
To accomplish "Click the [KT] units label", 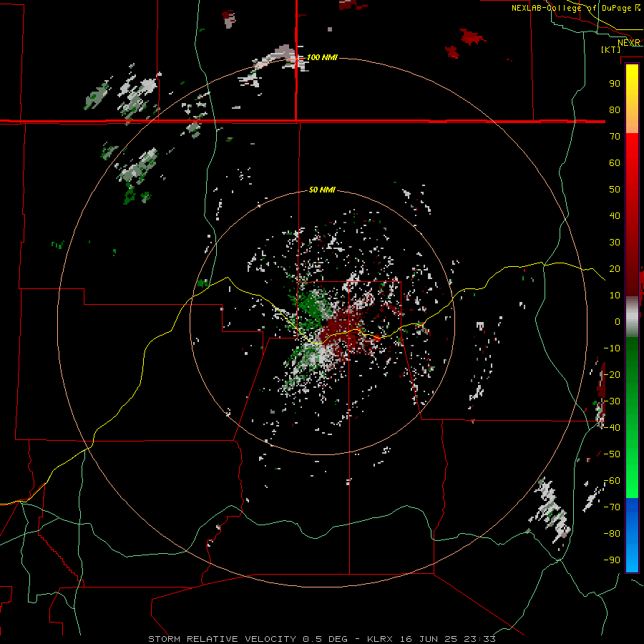I will (610, 49).
